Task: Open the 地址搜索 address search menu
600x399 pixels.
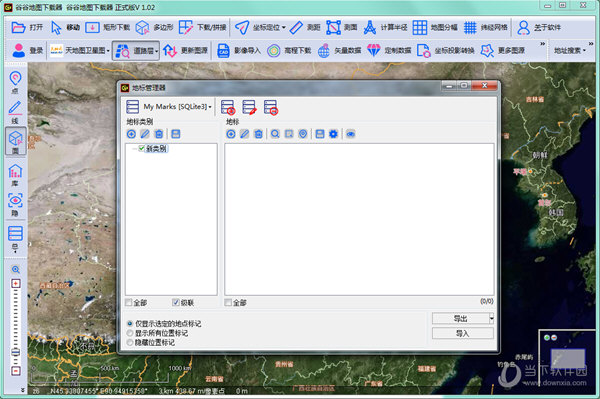Action: click(x=570, y=50)
